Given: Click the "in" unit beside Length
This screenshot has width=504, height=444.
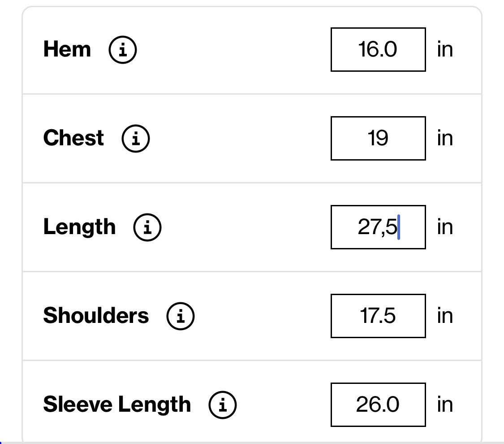Looking at the screenshot, I should coord(445,227).
